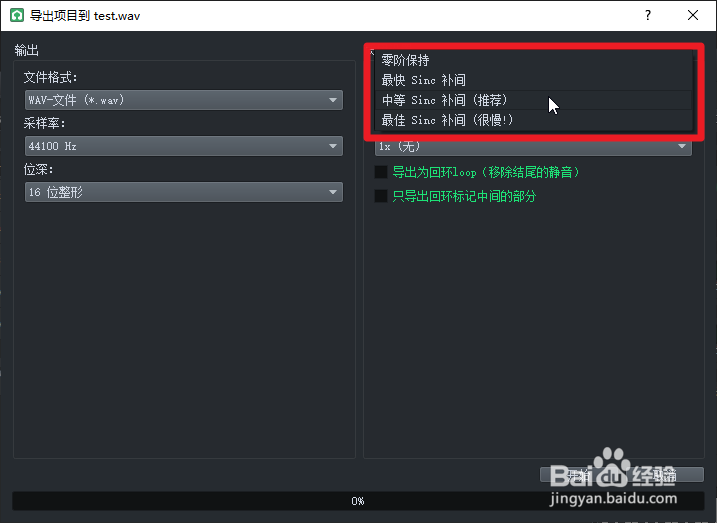Open the 文件格式 WAV dropdown
Viewport: 717px width, 523px height.
pos(184,100)
